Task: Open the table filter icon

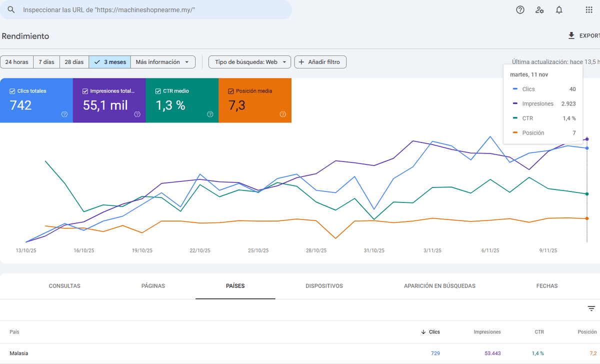Action: coord(591,308)
